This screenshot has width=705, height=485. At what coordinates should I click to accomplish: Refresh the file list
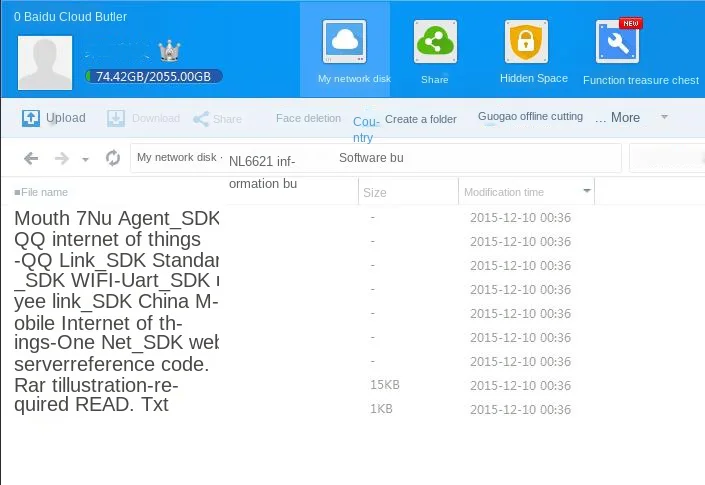pyautogui.click(x=112, y=158)
